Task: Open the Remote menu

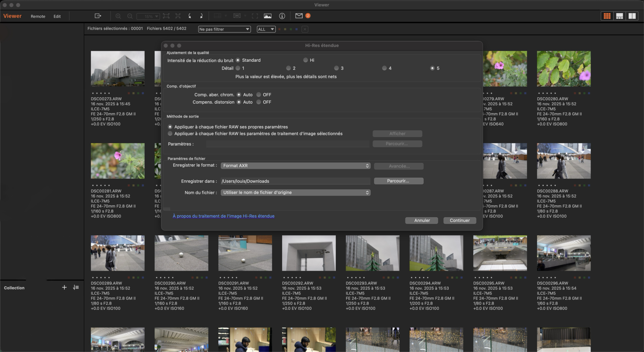Action: coord(38,16)
